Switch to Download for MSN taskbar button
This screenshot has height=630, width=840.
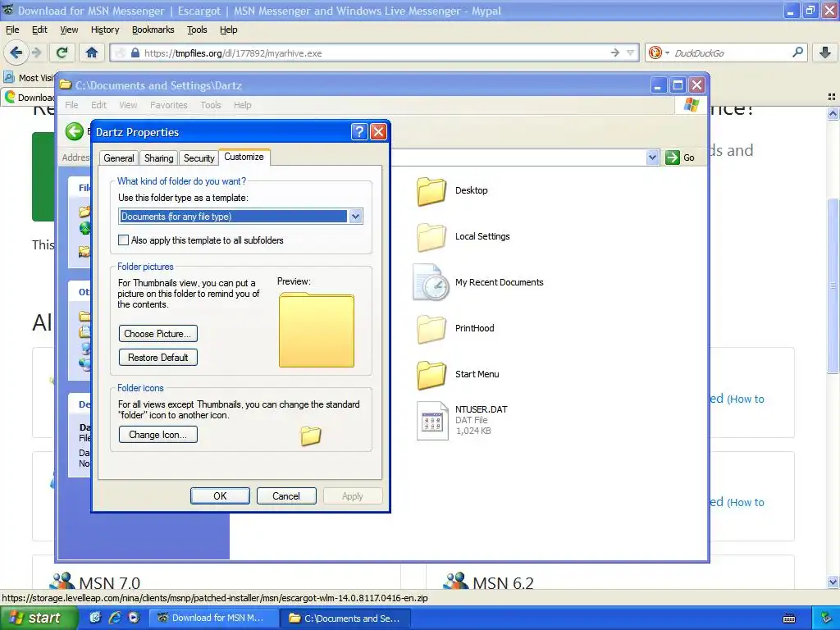(212, 618)
